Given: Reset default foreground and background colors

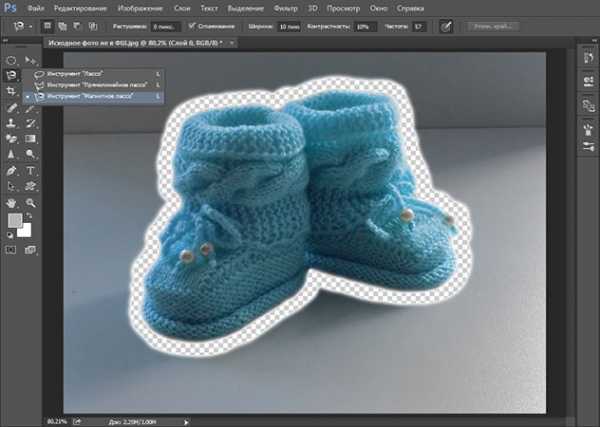Looking at the screenshot, I should [10, 235].
